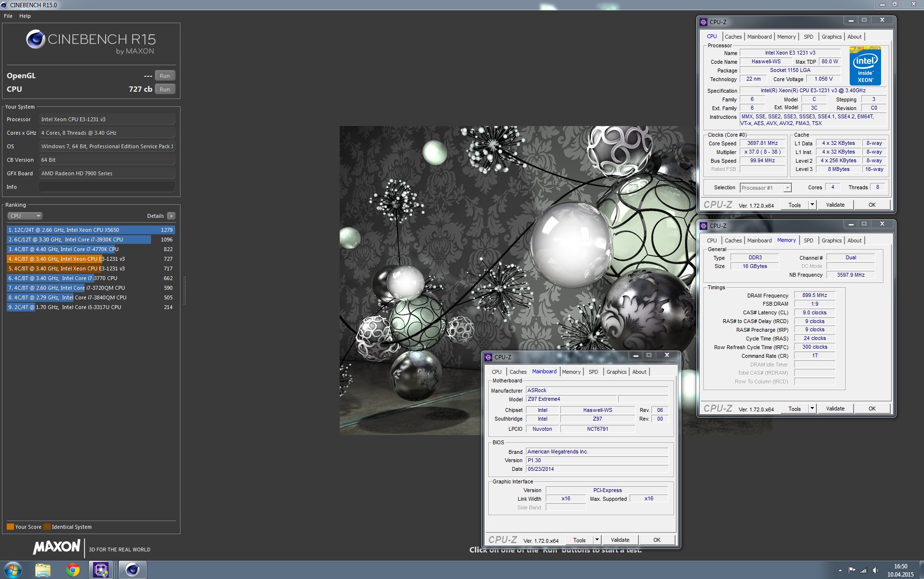This screenshot has width=924, height=579.
Task: Click Validate in top CPU-Z window
Action: (x=835, y=205)
